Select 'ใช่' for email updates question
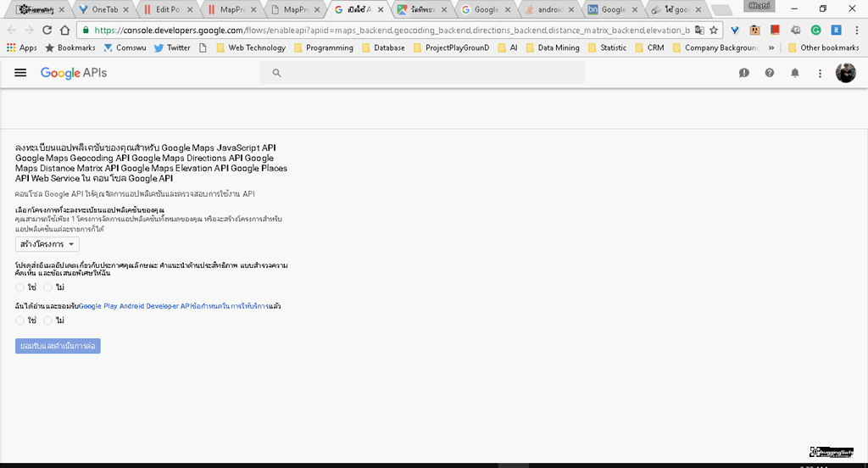 click(20, 287)
